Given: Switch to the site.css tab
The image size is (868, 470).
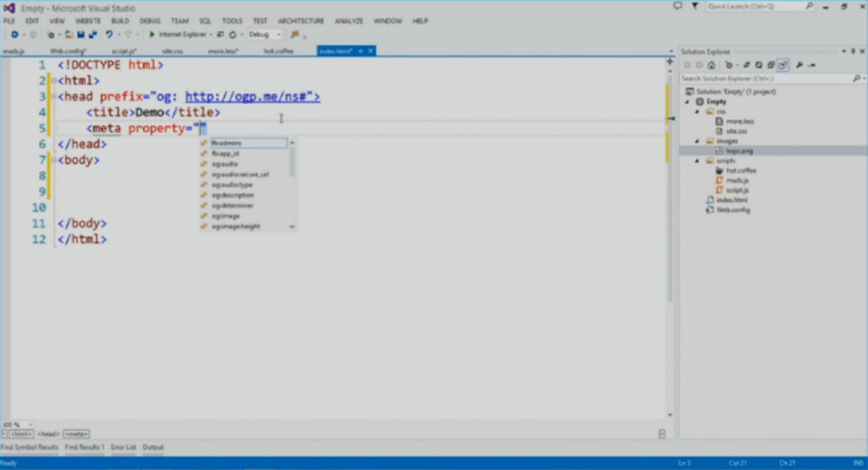Looking at the screenshot, I should tap(172, 51).
